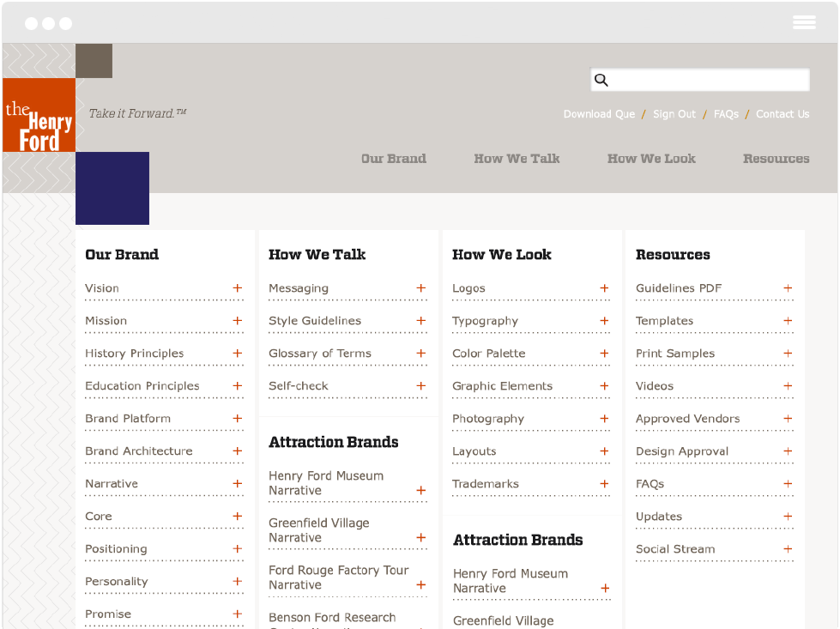Click the Sign Out link
The image size is (840, 629).
pos(674,113)
